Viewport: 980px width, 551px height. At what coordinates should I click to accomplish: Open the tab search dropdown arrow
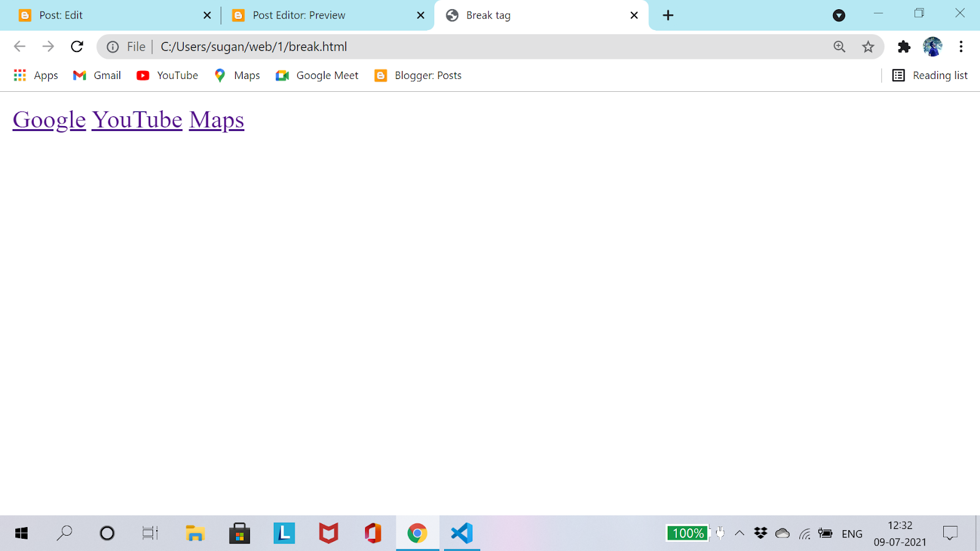coord(839,15)
